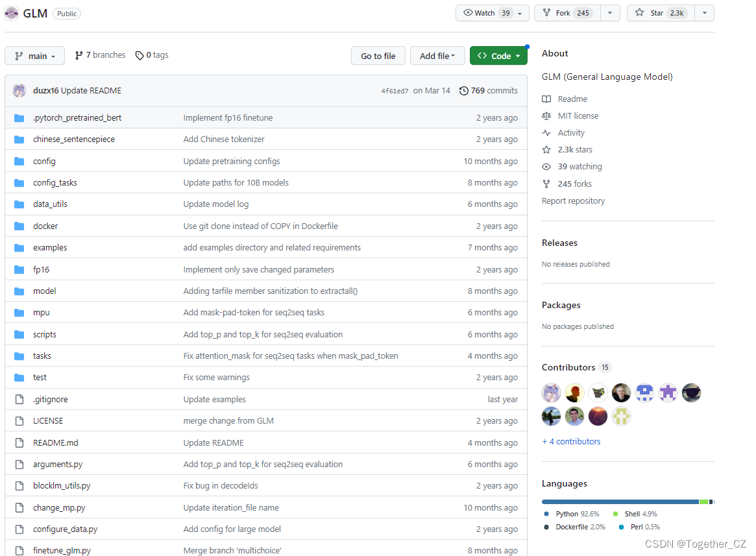Click the .gitignore file icon
The image size is (756, 556).
[19, 399]
